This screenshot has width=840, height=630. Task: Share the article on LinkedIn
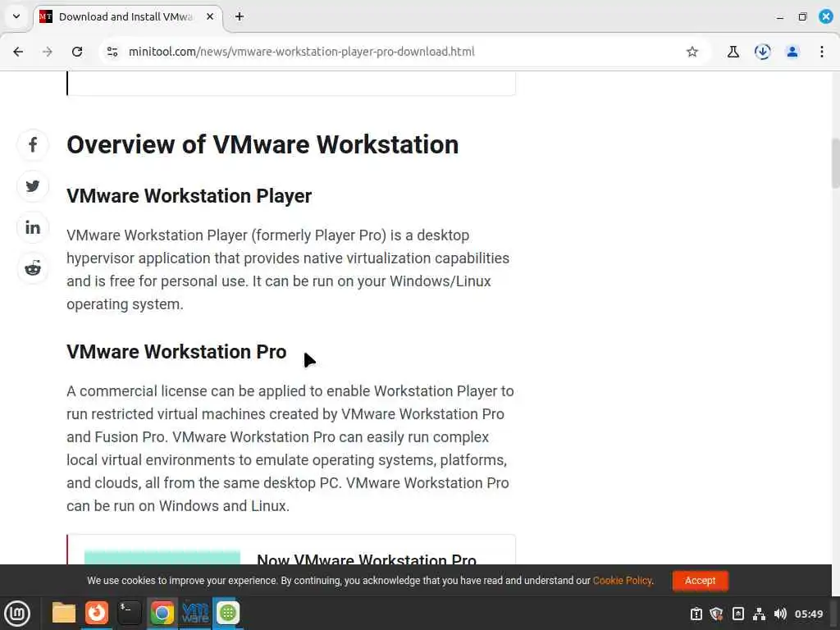click(33, 227)
